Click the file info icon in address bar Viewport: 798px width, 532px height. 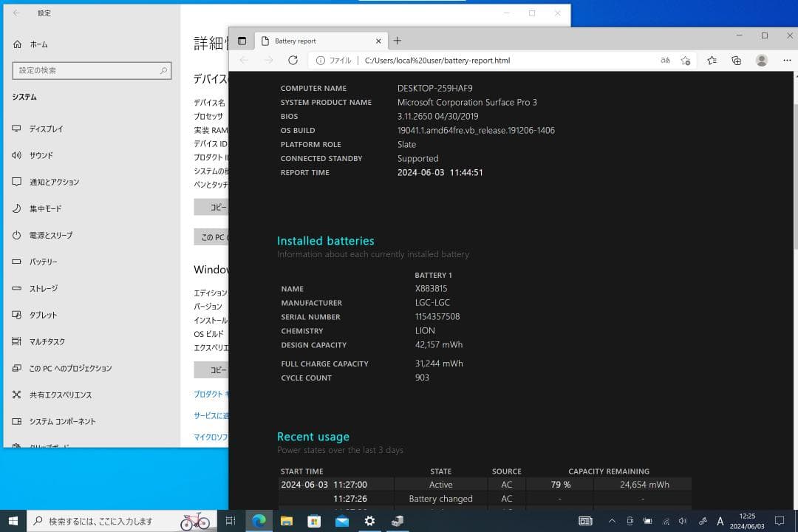click(320, 60)
